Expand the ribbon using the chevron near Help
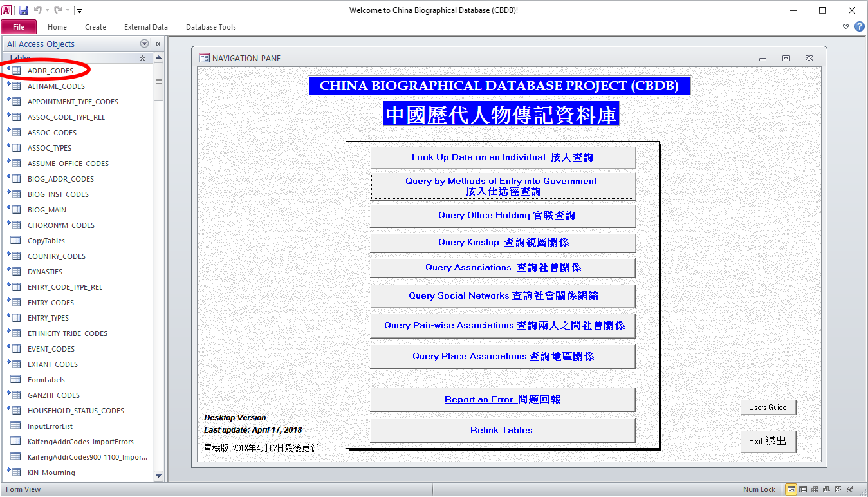This screenshot has height=497, width=868. tap(846, 27)
